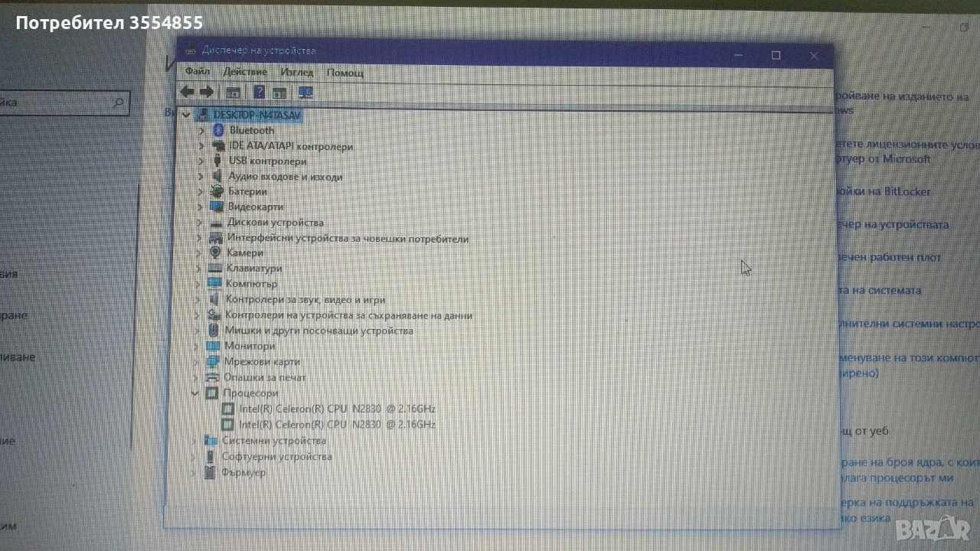The height and width of the screenshot is (551, 980).
Task: Click the icon beside IDE ATA/ATAPI контролери
Action: tap(218, 146)
